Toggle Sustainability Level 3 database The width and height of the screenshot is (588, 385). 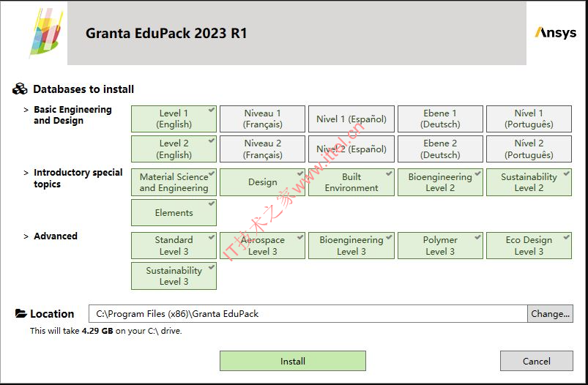tap(174, 276)
